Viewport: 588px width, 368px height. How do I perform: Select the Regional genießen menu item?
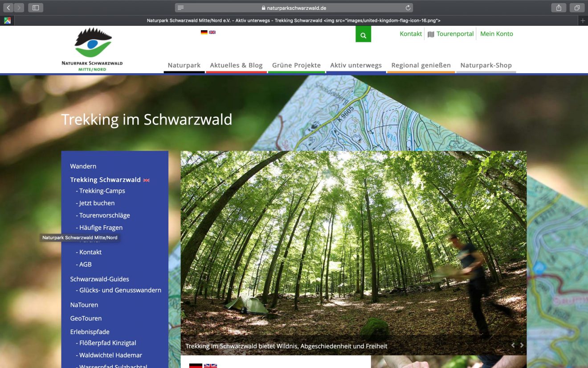coord(421,65)
